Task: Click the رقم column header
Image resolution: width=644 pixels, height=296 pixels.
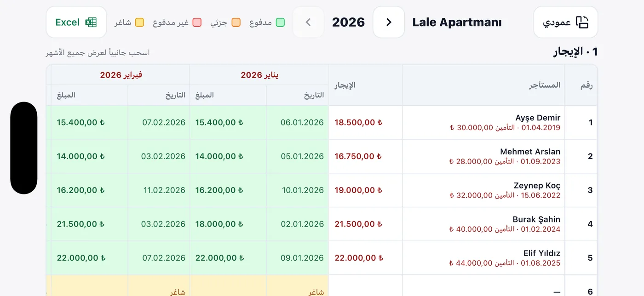Action: click(x=586, y=85)
